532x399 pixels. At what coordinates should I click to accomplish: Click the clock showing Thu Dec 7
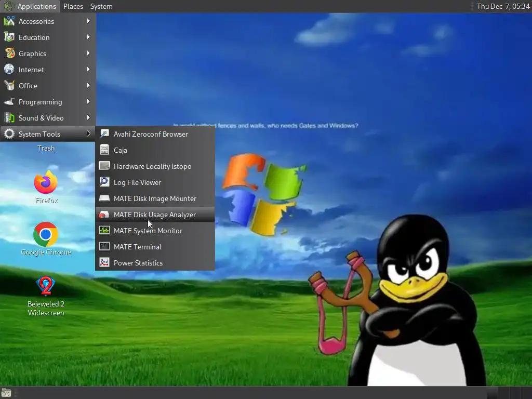[503, 6]
